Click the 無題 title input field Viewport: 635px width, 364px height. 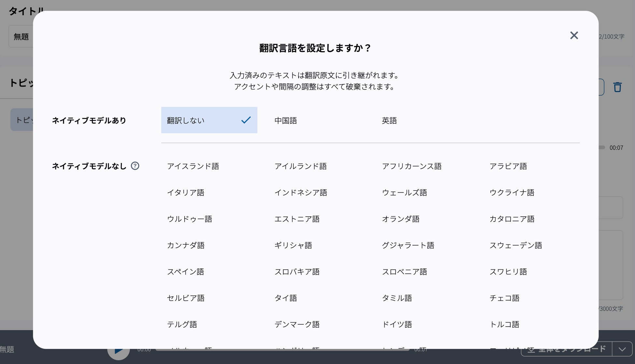tap(21, 36)
